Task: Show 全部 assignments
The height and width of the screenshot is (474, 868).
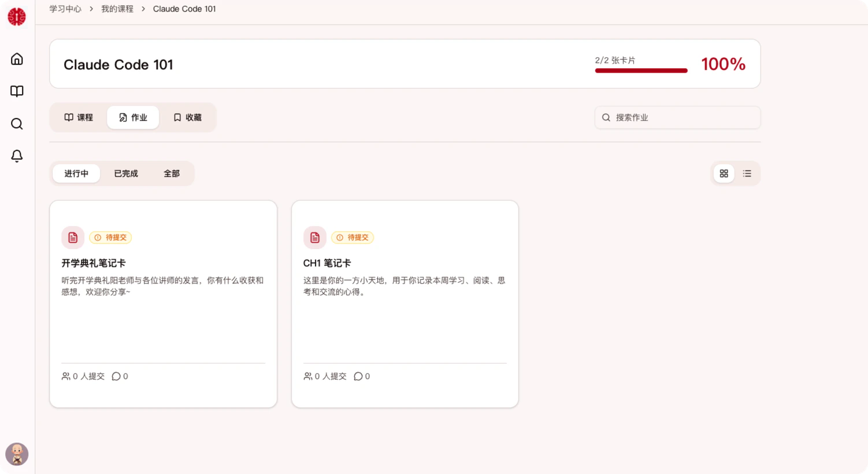Action: (172, 173)
